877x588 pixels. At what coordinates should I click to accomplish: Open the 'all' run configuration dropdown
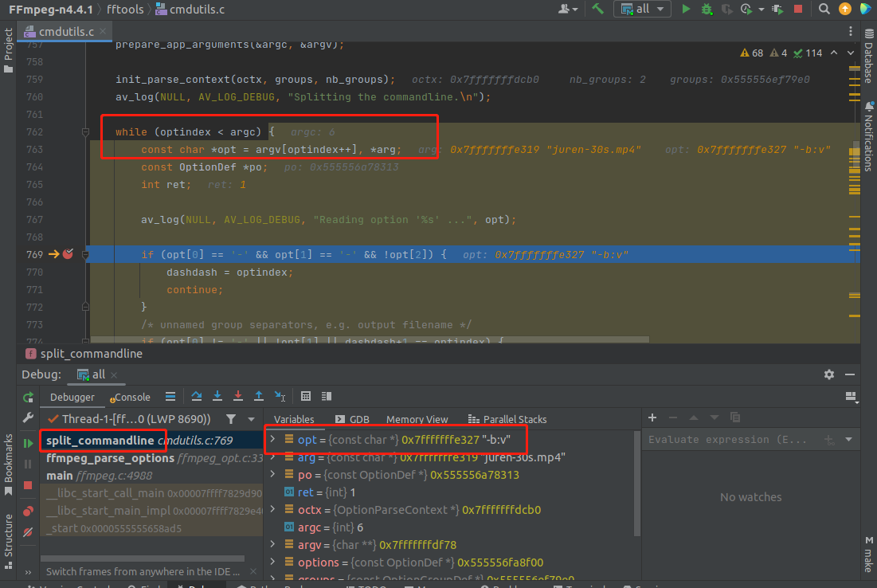pyautogui.click(x=642, y=9)
